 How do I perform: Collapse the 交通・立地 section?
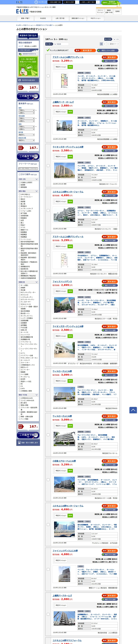28,179
